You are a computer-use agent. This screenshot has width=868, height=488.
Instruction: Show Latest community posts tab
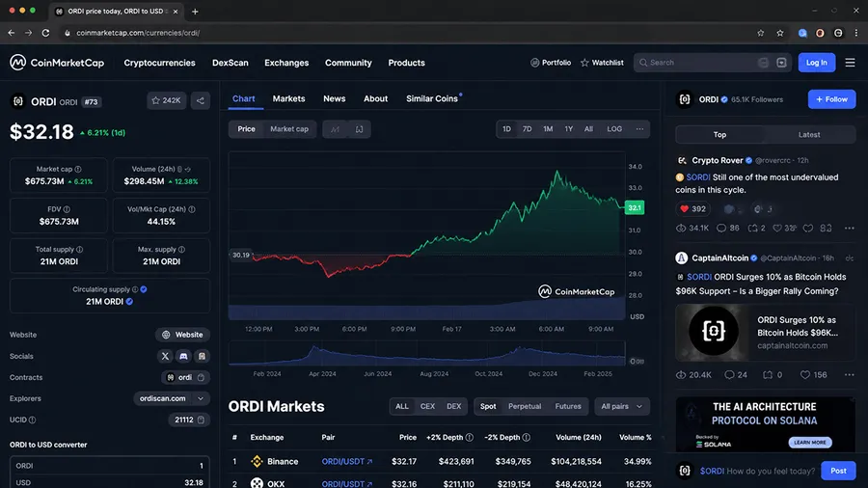[x=809, y=134]
